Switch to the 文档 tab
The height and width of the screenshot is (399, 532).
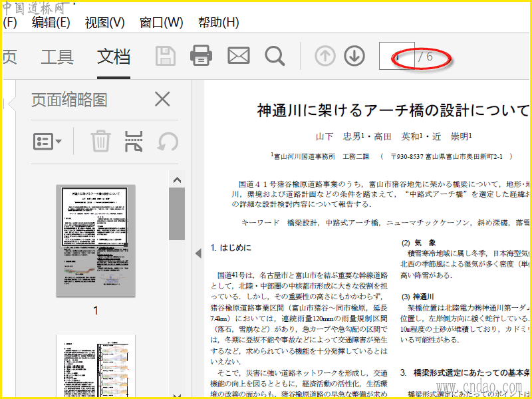coord(114,57)
